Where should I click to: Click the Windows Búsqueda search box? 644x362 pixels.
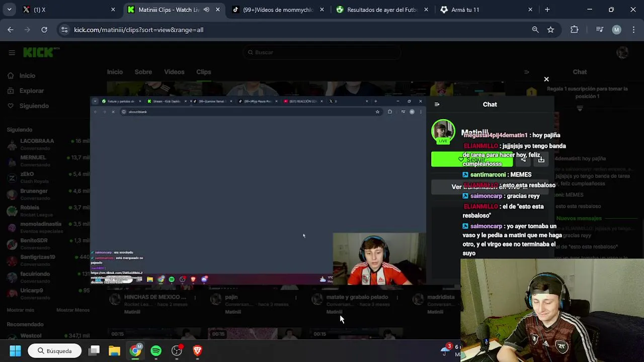pos(54,350)
